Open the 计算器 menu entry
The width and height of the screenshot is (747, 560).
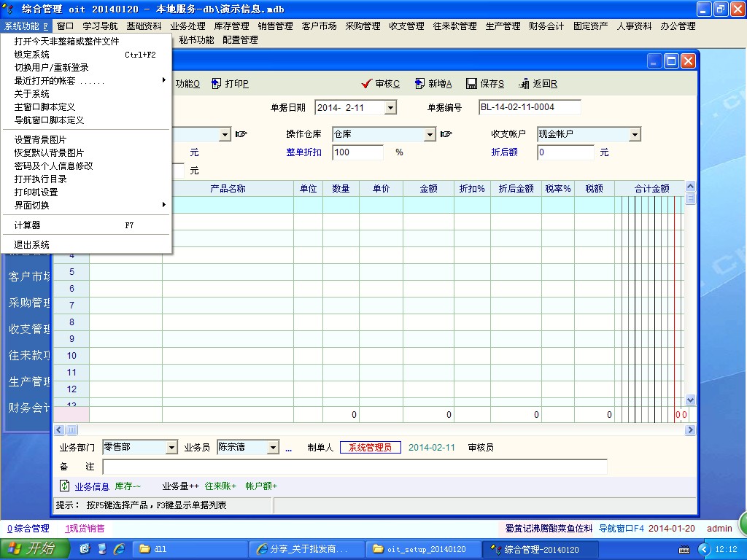pyautogui.click(x=28, y=225)
